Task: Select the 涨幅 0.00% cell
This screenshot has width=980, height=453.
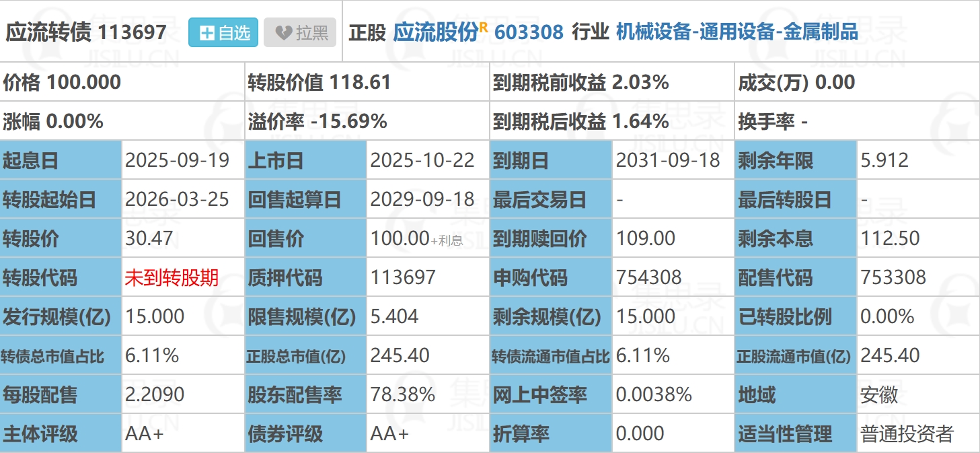Action: click(x=122, y=121)
